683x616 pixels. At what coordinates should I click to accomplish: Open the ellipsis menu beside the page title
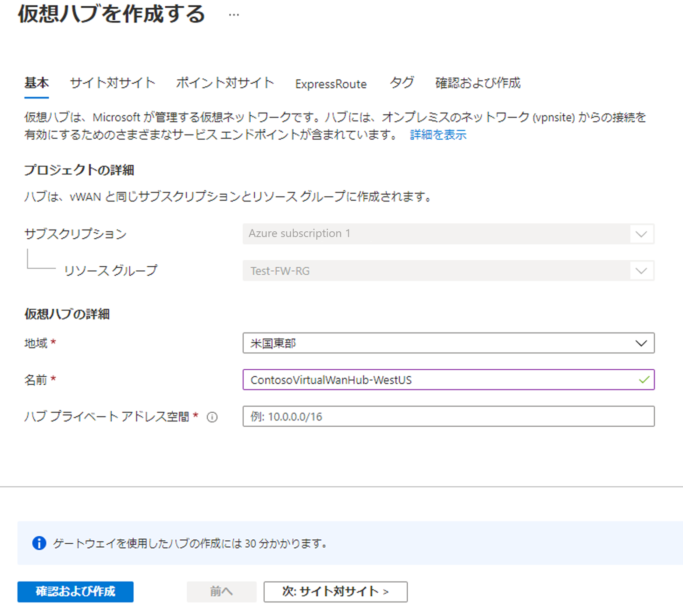(x=234, y=15)
